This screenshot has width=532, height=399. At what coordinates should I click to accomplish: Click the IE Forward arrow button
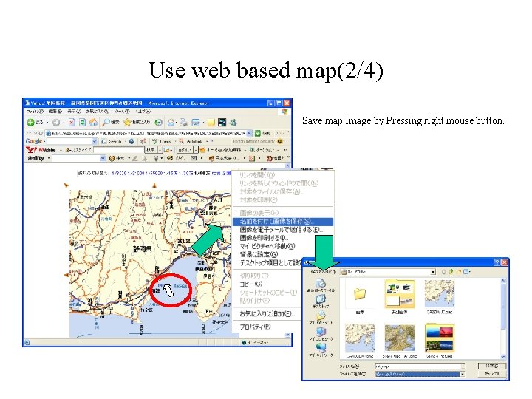tap(56, 122)
